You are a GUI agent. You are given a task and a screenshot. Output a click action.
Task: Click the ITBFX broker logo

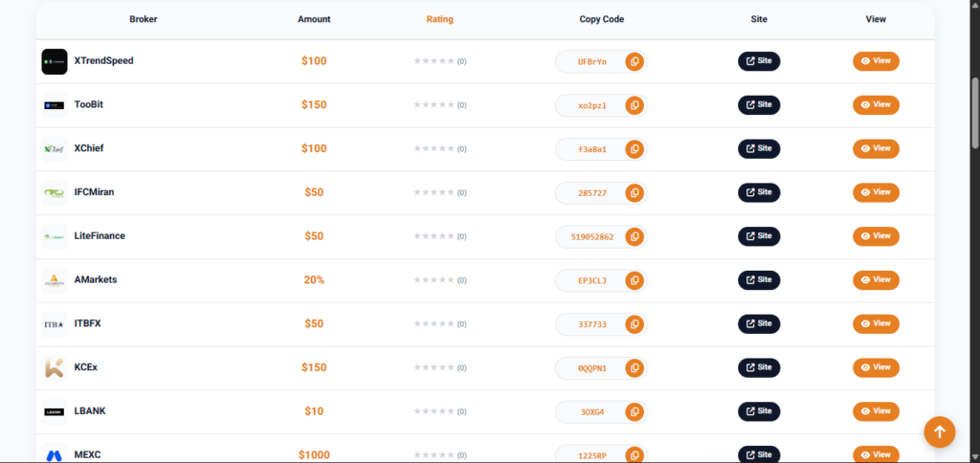click(x=55, y=323)
